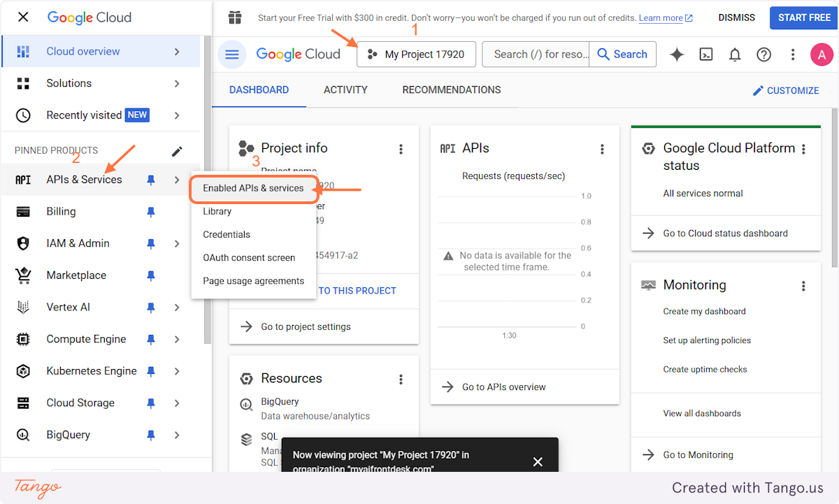The image size is (839, 504).
Task: Open the Google Cloud Platform status card menu
Action: point(803,149)
